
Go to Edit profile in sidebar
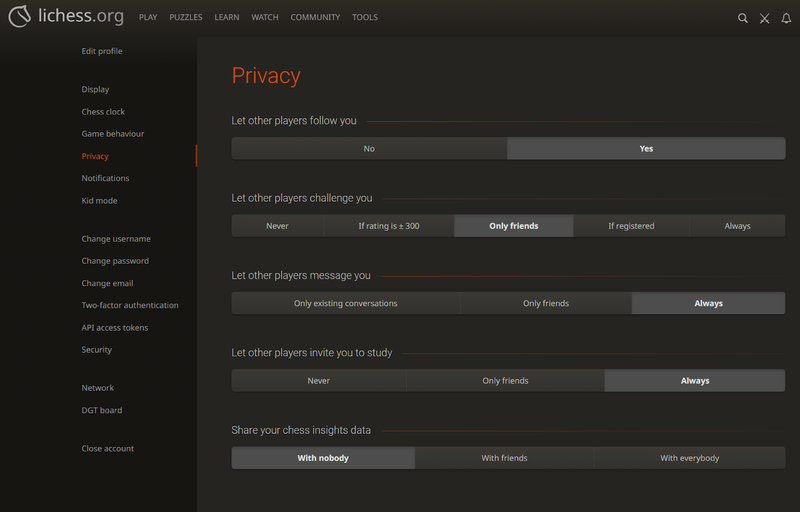tap(102, 51)
